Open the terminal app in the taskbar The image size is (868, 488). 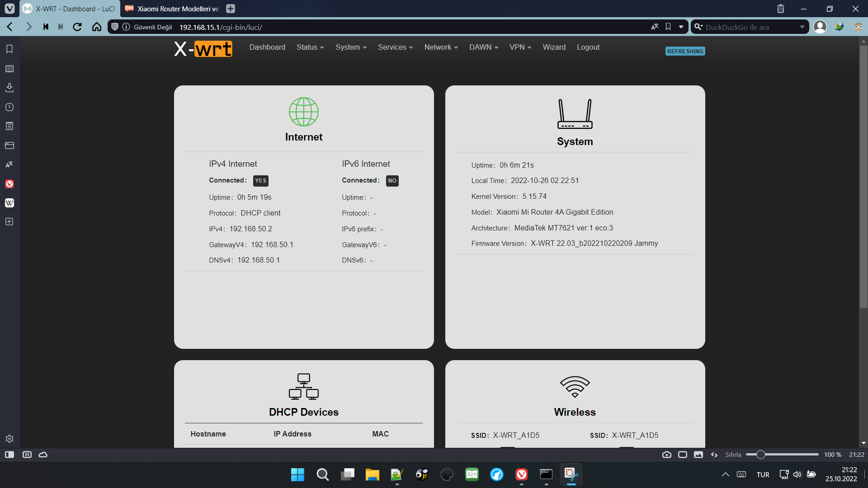pos(546,474)
